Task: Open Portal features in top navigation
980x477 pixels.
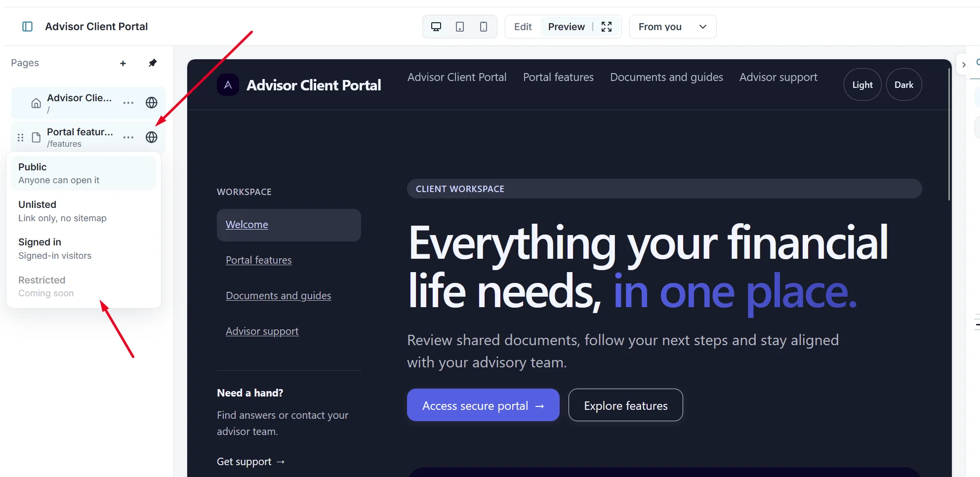Action: (x=558, y=77)
